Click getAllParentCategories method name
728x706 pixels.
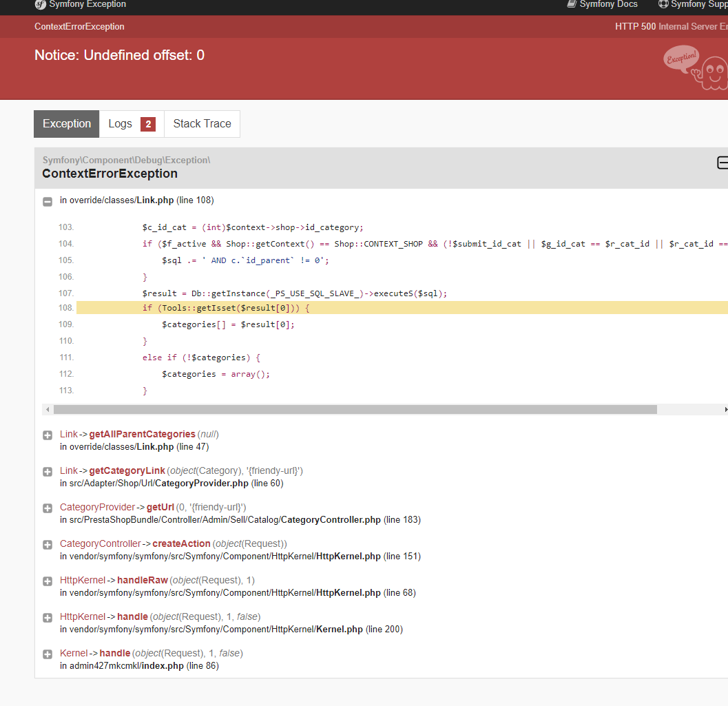(x=142, y=434)
